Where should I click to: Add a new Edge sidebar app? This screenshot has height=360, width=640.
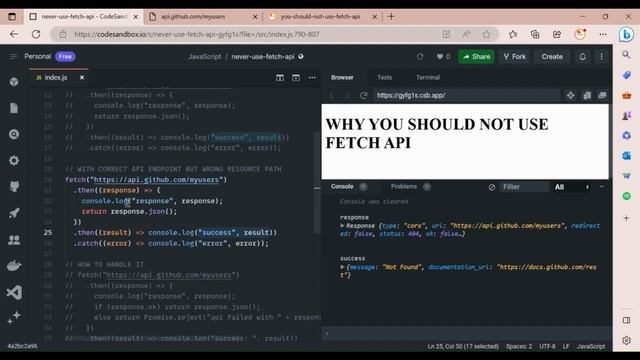click(627, 218)
